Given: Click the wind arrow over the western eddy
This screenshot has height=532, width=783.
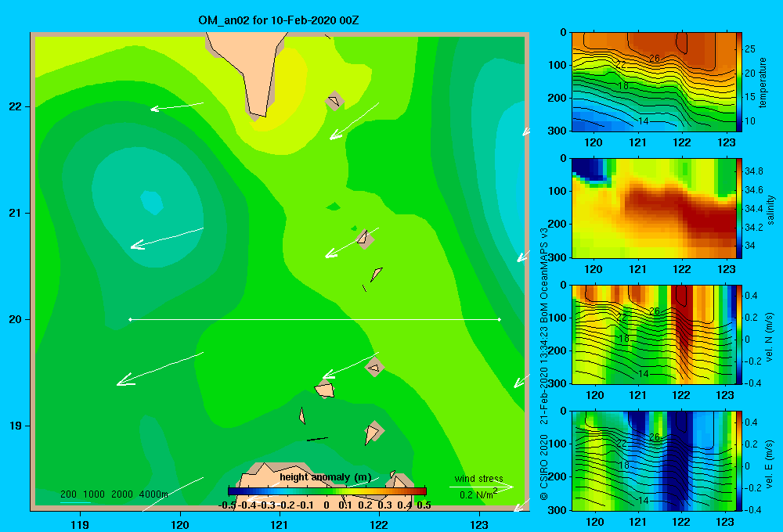Looking at the screenshot, I should tap(167, 238).
